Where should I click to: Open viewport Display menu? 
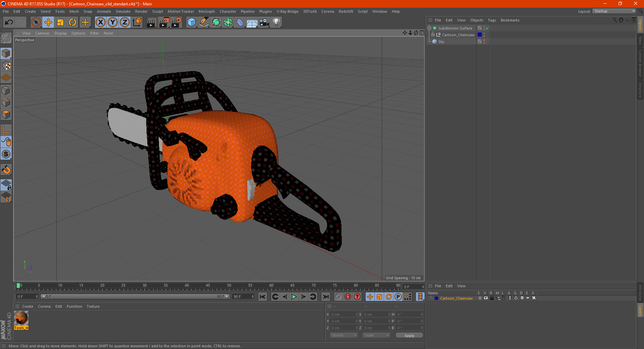(60, 33)
